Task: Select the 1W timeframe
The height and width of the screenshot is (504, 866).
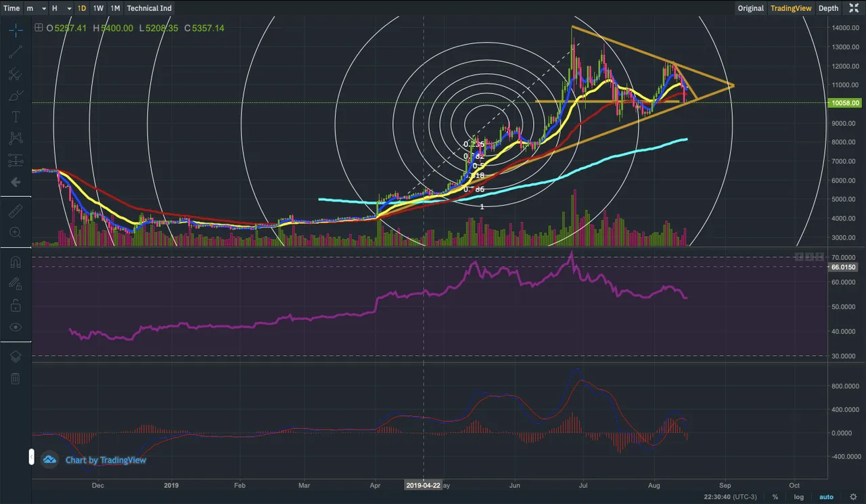Action: click(98, 8)
